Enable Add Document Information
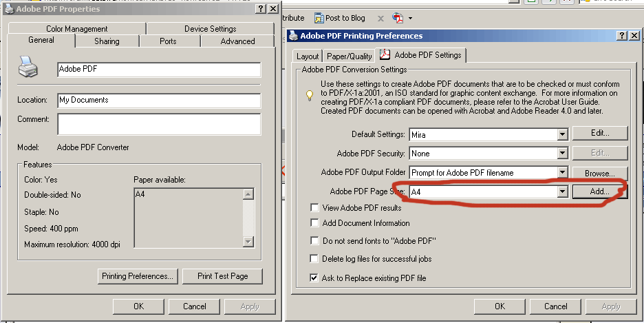644x323 pixels. click(x=314, y=222)
